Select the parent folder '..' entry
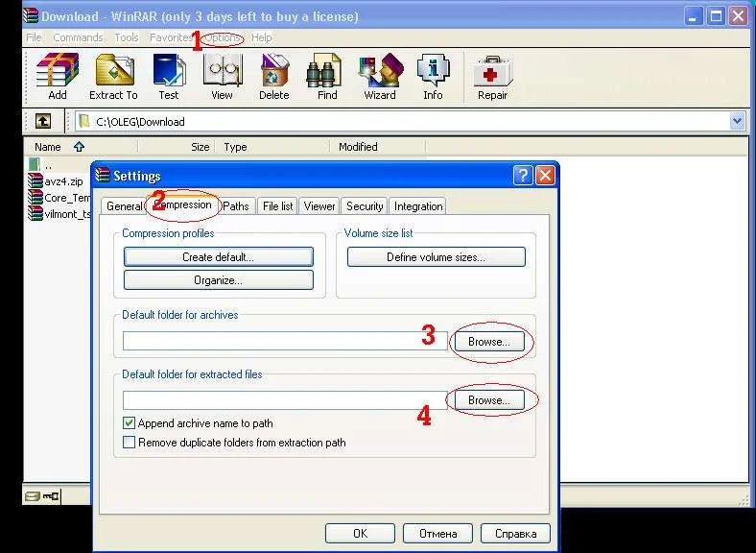The height and width of the screenshot is (553, 756). [x=41, y=165]
